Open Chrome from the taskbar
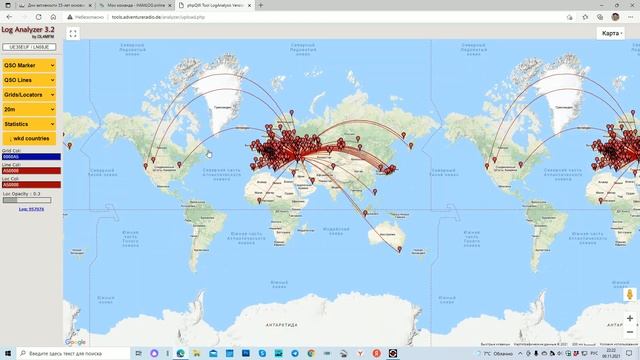The width and height of the screenshot is (640, 360). pyautogui.click(x=311, y=353)
